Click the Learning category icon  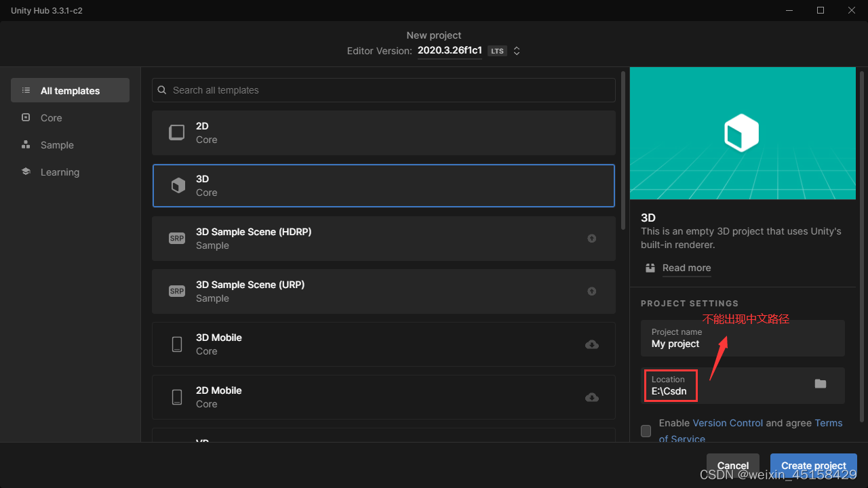(26, 171)
